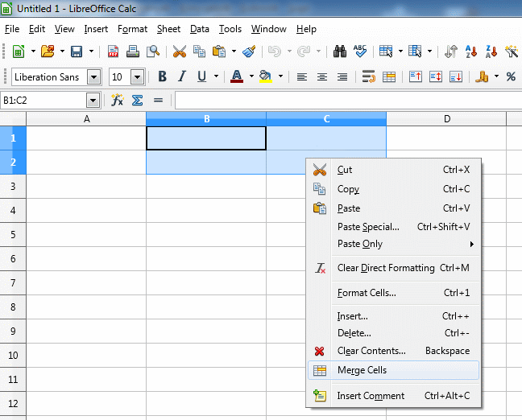Click Clone Formatting paintbrush icon

(249, 51)
